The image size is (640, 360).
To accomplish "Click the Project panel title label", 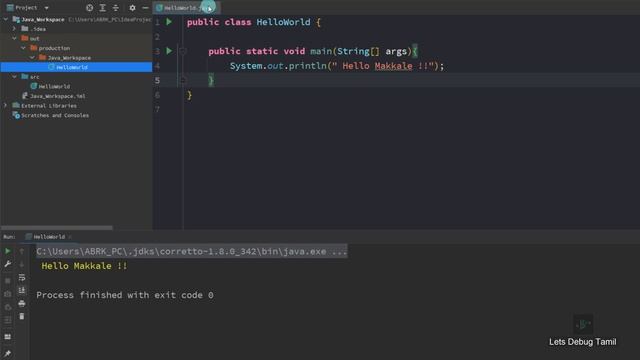I will click(26, 8).
